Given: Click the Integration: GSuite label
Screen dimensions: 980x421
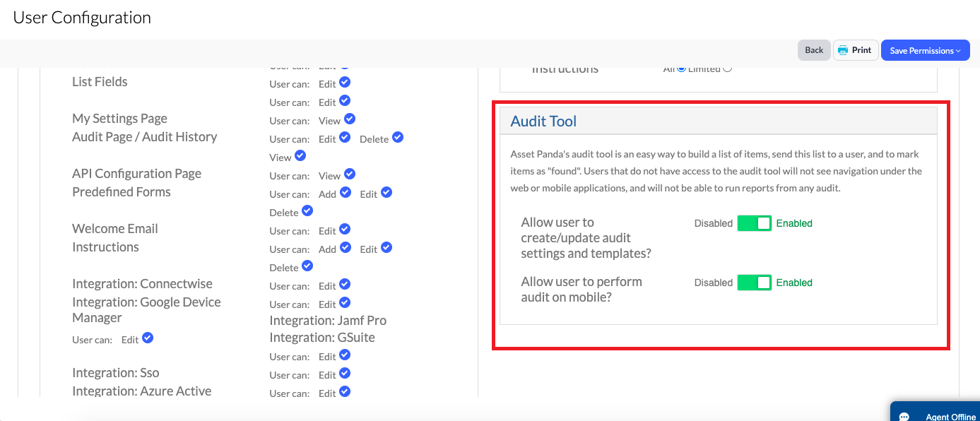Looking at the screenshot, I should pyautogui.click(x=322, y=338).
